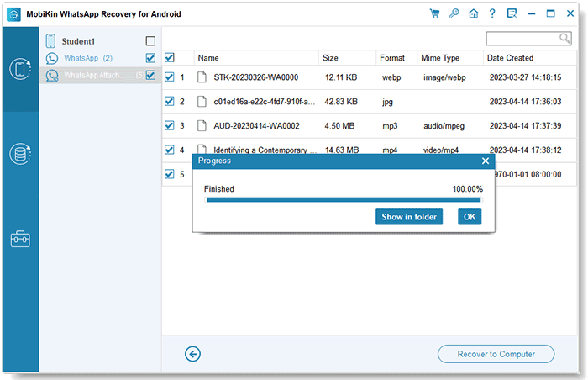Open help question mark icon
The height and width of the screenshot is (380, 588).
(492, 13)
